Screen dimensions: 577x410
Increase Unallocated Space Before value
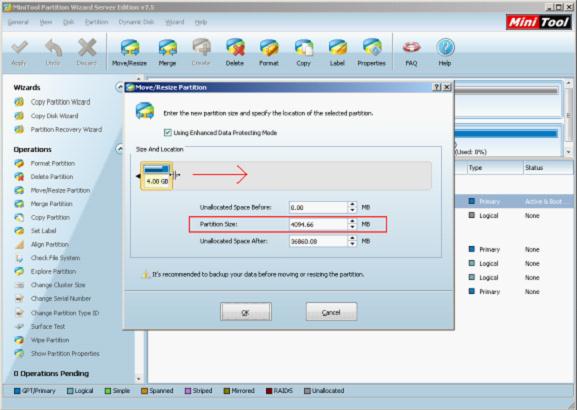coord(353,204)
